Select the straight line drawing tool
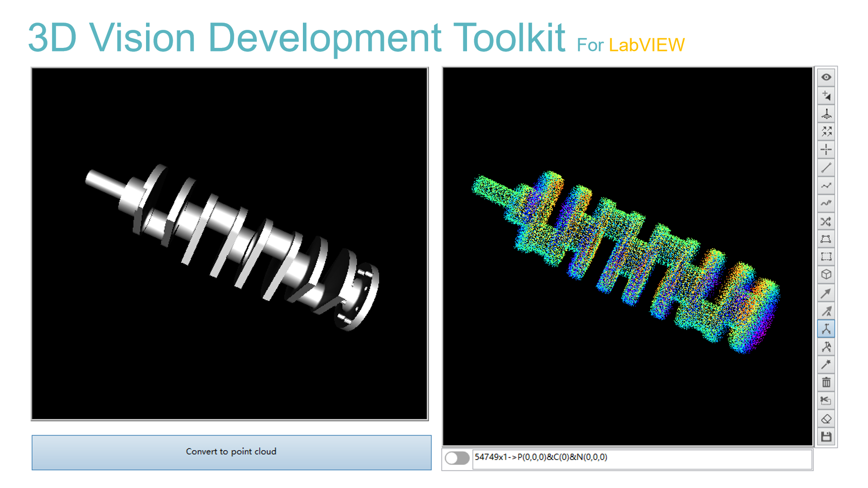This screenshot has width=868, height=488. 826,168
